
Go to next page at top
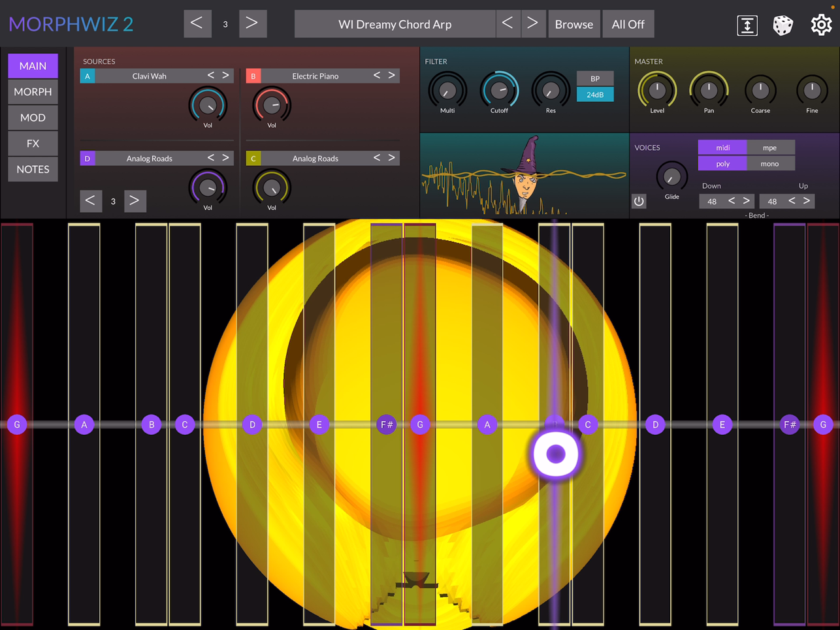click(252, 24)
